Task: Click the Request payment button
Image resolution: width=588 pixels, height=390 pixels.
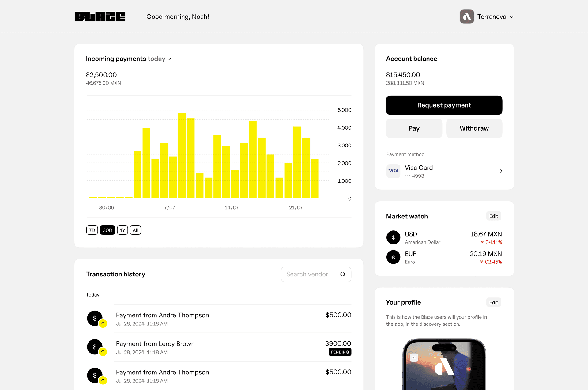Action: click(444, 105)
